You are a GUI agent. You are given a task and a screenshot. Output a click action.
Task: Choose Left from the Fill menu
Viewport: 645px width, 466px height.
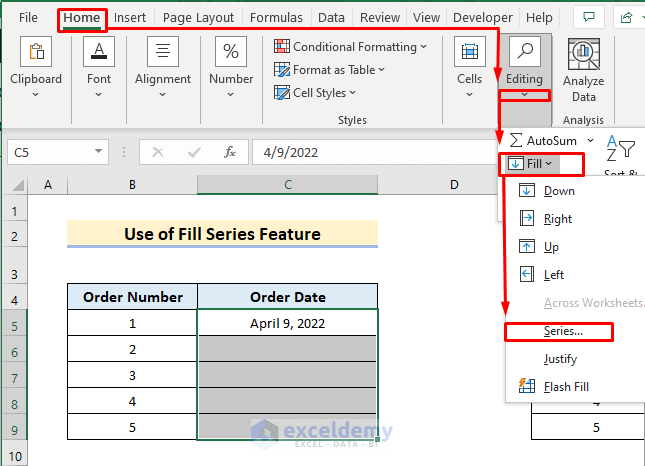(575, 275)
